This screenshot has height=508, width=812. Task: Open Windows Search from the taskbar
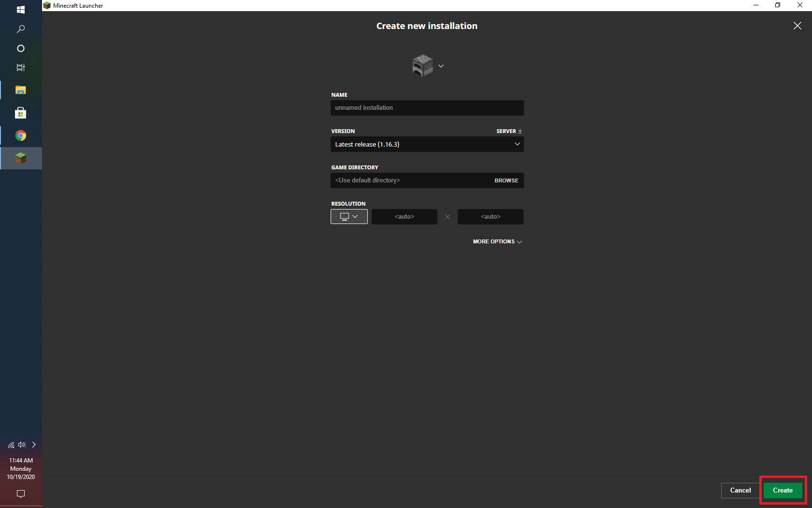pos(21,29)
